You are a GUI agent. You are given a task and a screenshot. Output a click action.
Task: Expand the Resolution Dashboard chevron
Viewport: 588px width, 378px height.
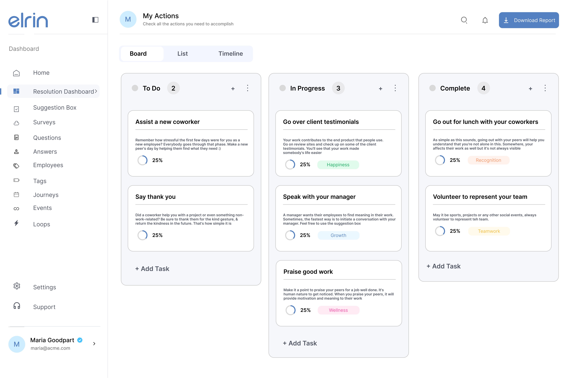tap(96, 91)
